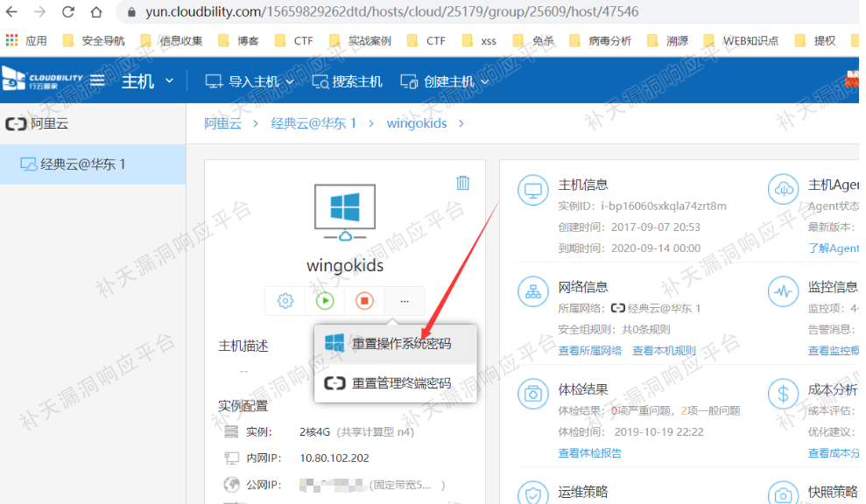Expand chevron after wingokids breadcrumb

(461, 123)
